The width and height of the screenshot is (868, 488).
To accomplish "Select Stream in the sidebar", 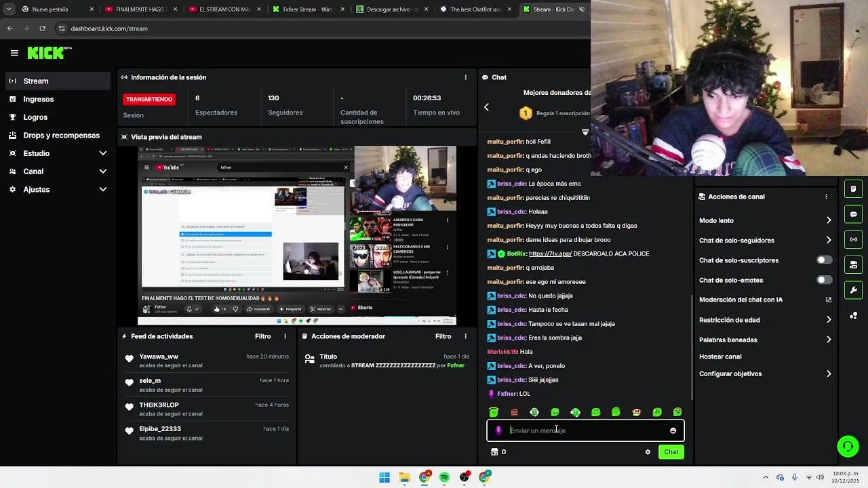I will coord(57,81).
